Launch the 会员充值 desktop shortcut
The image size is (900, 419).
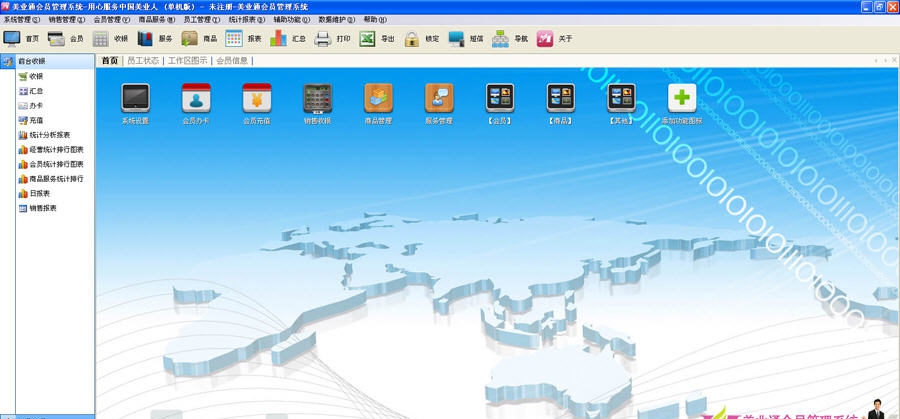(257, 98)
